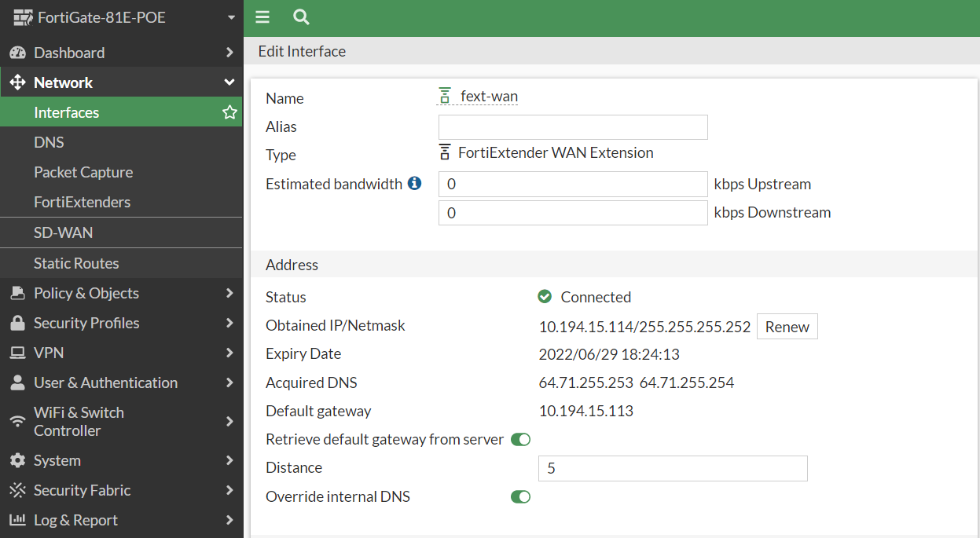This screenshot has width=980, height=538.
Task: Click the Dashboard gauge icon
Action: tap(17, 53)
